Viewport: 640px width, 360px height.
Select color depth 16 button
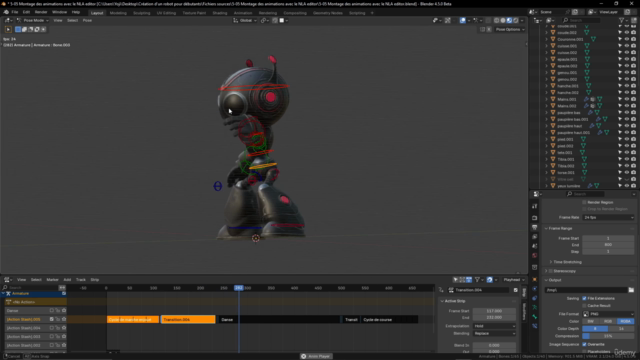pos(621,329)
